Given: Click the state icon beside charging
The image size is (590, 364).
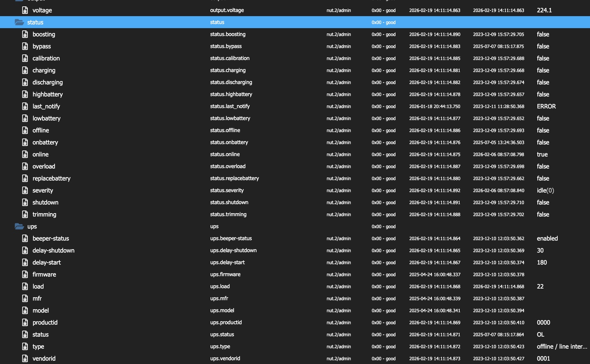Looking at the screenshot, I should 25,70.
